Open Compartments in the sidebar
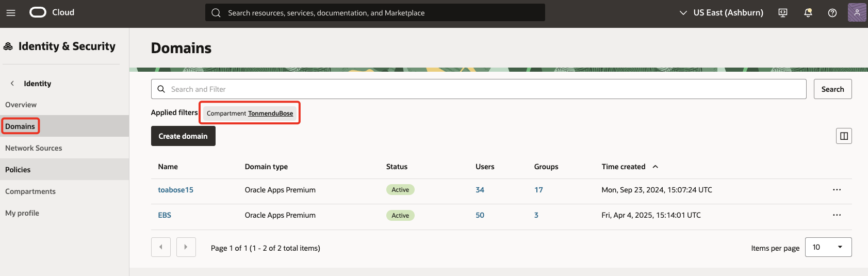The width and height of the screenshot is (868, 276). (30, 191)
